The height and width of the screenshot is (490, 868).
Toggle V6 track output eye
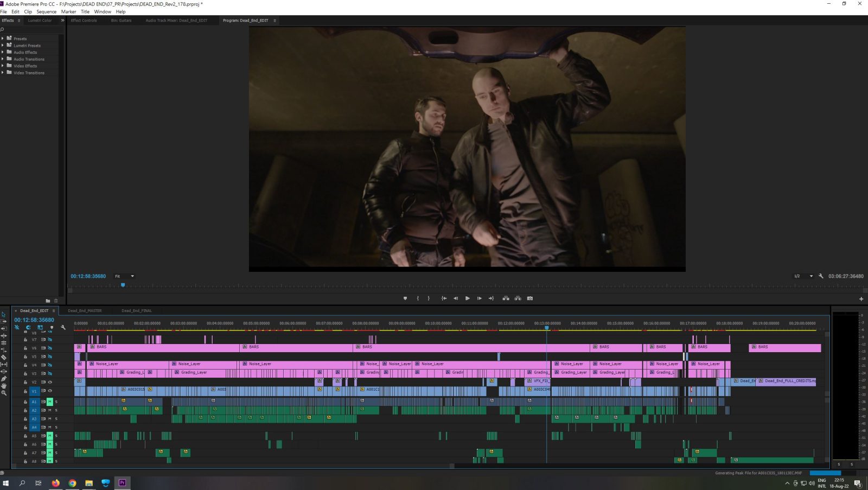point(50,348)
